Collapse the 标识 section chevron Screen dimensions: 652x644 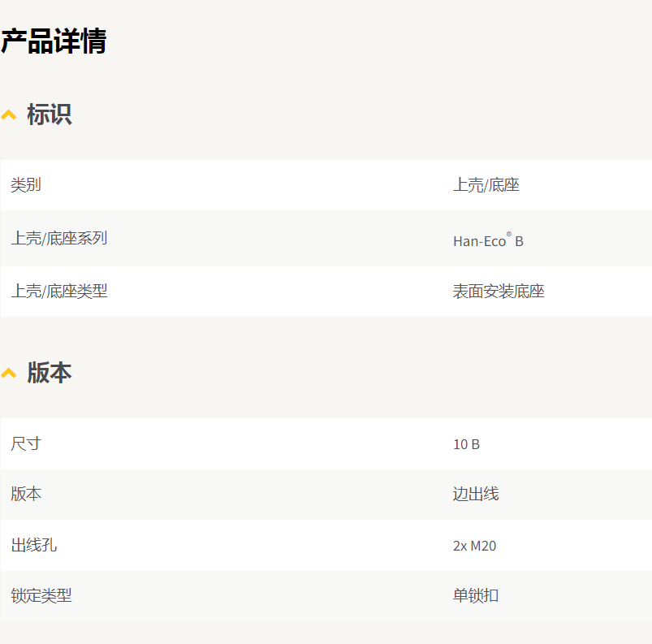pyautogui.click(x=8, y=115)
